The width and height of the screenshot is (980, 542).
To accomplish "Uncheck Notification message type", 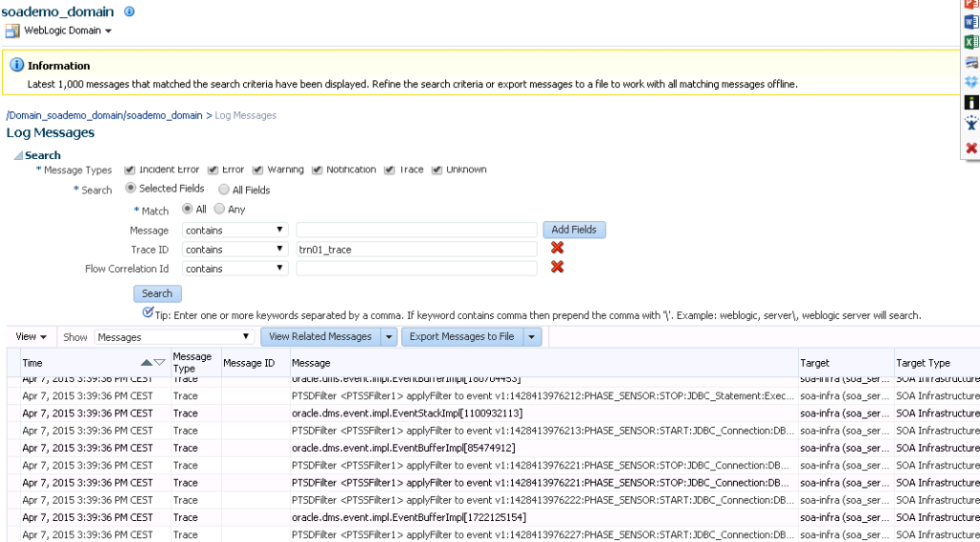I will 317,169.
